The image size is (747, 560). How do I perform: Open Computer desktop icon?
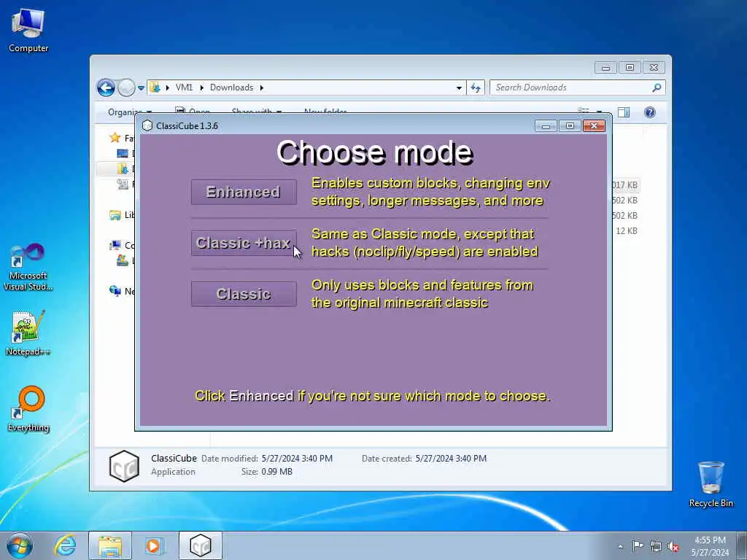(x=28, y=29)
